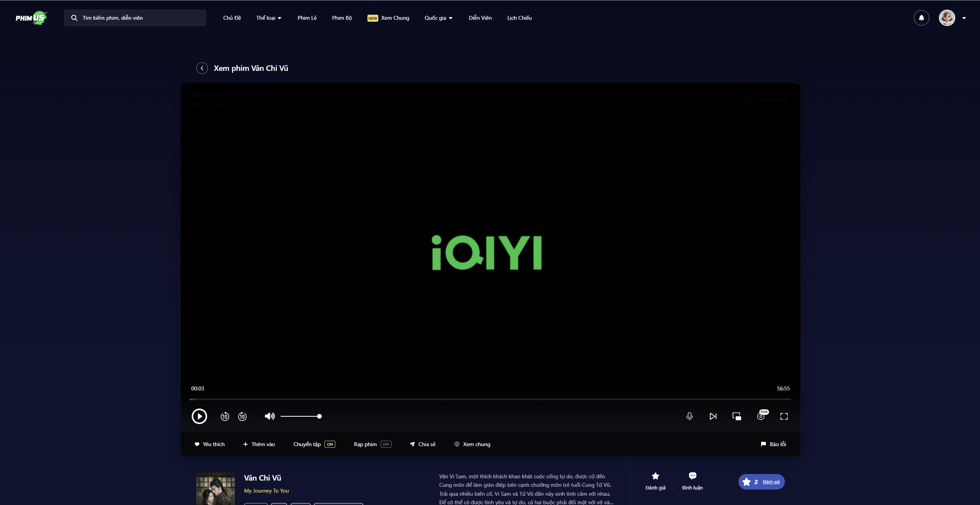Skip forward 10 seconds
Screen dimensions: 980x505
242,416
